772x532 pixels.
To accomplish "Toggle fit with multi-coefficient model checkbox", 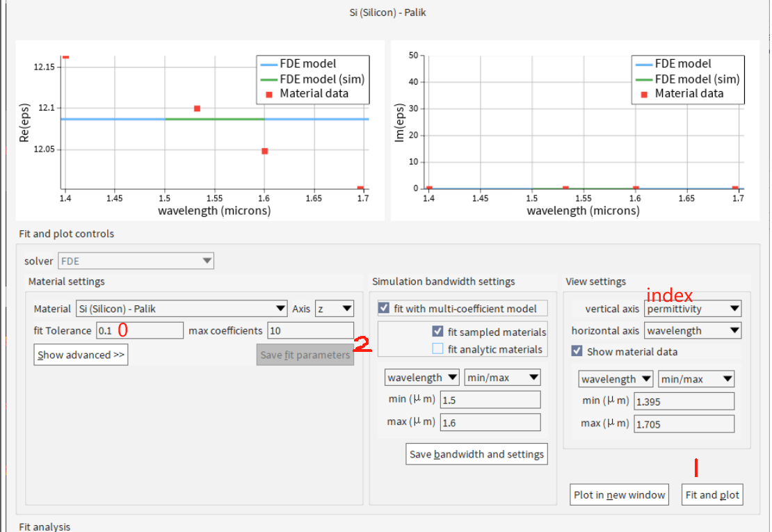I will coord(384,308).
